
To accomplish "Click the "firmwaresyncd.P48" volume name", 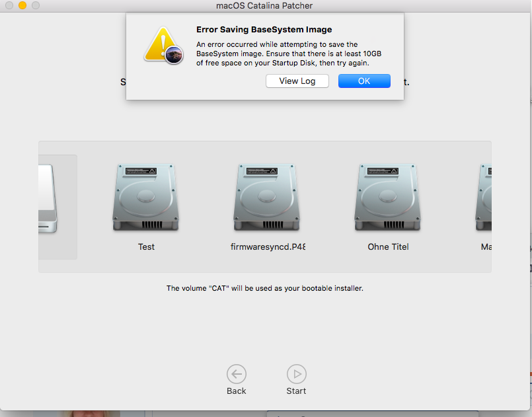I will point(268,246).
